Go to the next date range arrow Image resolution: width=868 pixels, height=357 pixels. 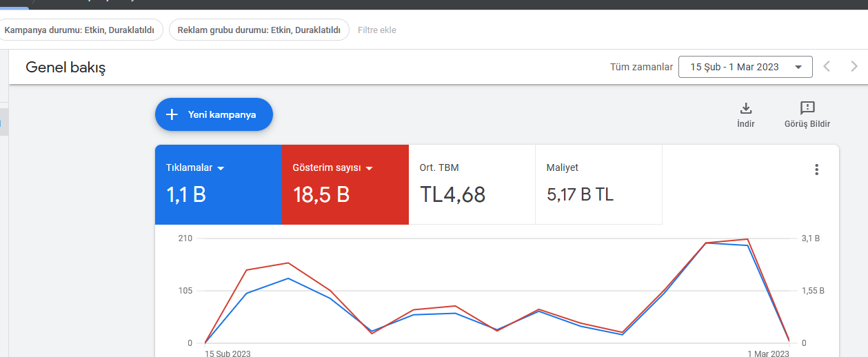pyautogui.click(x=854, y=67)
